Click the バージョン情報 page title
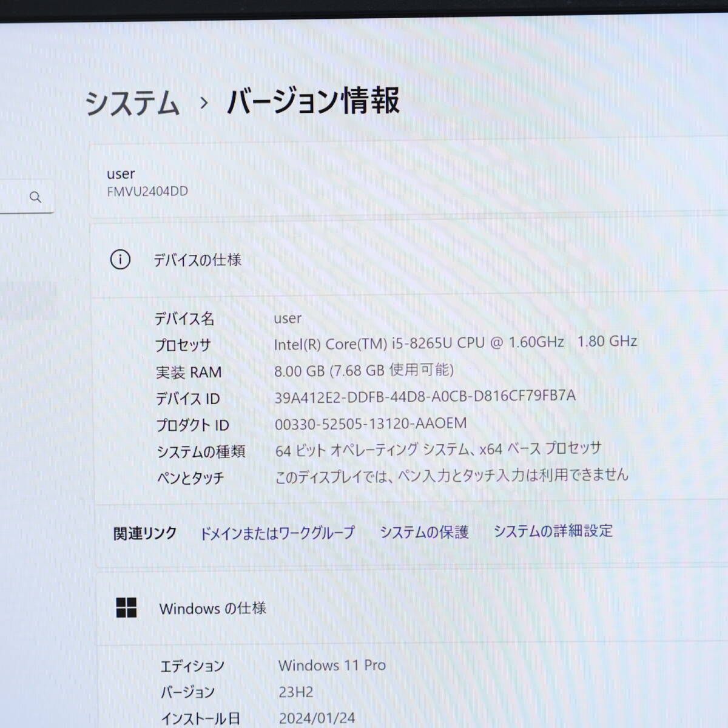The image size is (728, 728). tap(313, 101)
